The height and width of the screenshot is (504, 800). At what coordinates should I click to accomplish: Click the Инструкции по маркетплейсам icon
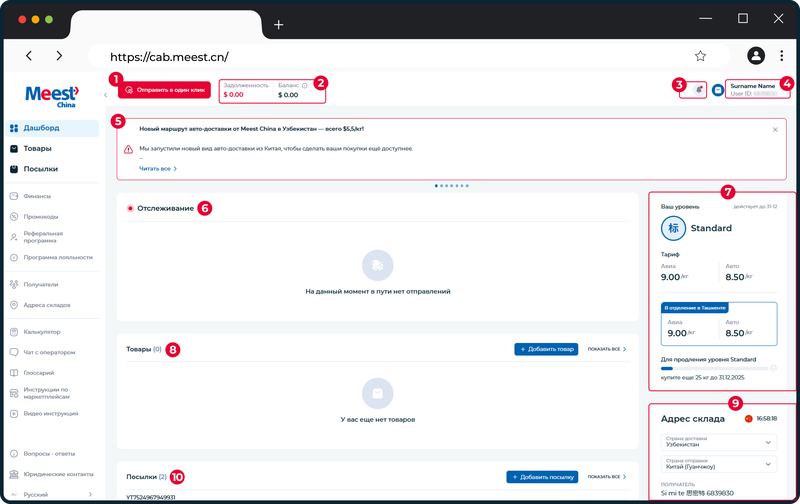(x=14, y=393)
